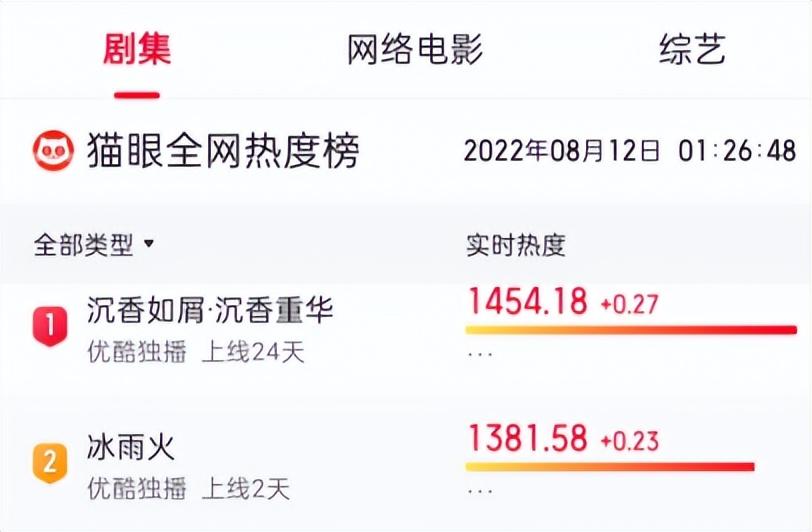The image size is (812, 532).
Task: Switch to the 剧集 tab
Action: (137, 49)
